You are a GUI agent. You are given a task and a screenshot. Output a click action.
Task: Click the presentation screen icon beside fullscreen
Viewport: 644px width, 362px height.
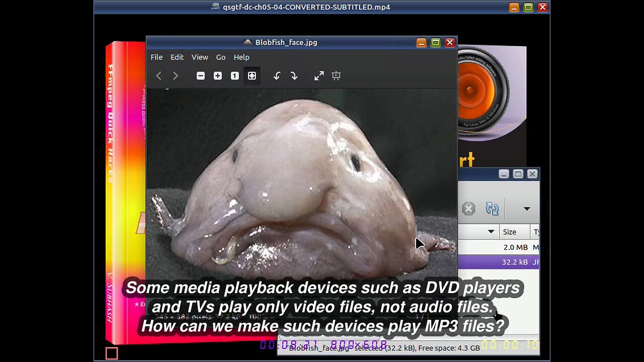337,76
